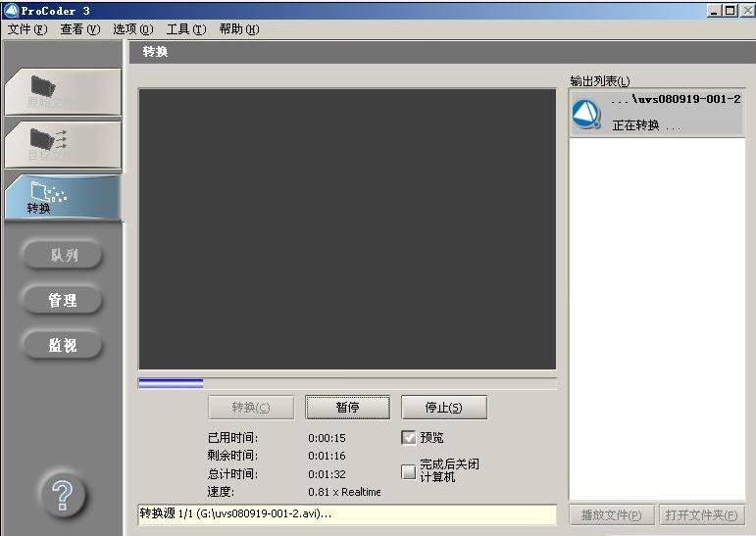Click the ProCoder title bar app icon

tap(11, 10)
